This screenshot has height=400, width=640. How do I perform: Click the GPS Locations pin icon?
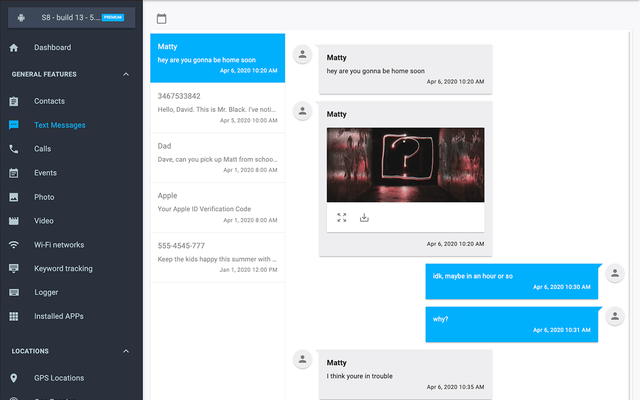tap(14, 378)
